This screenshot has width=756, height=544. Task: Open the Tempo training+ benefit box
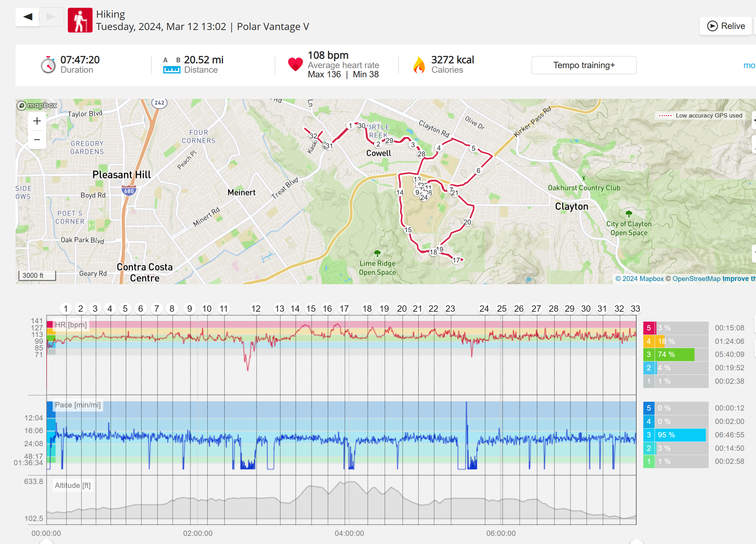pyautogui.click(x=584, y=65)
